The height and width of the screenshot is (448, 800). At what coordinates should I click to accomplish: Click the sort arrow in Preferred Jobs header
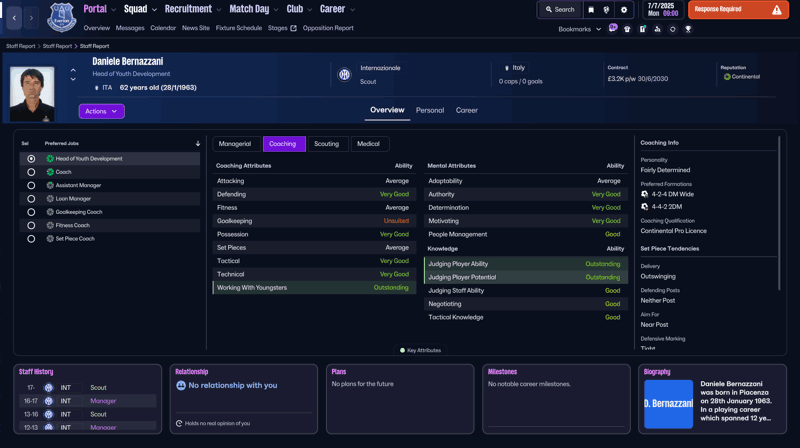(198, 144)
